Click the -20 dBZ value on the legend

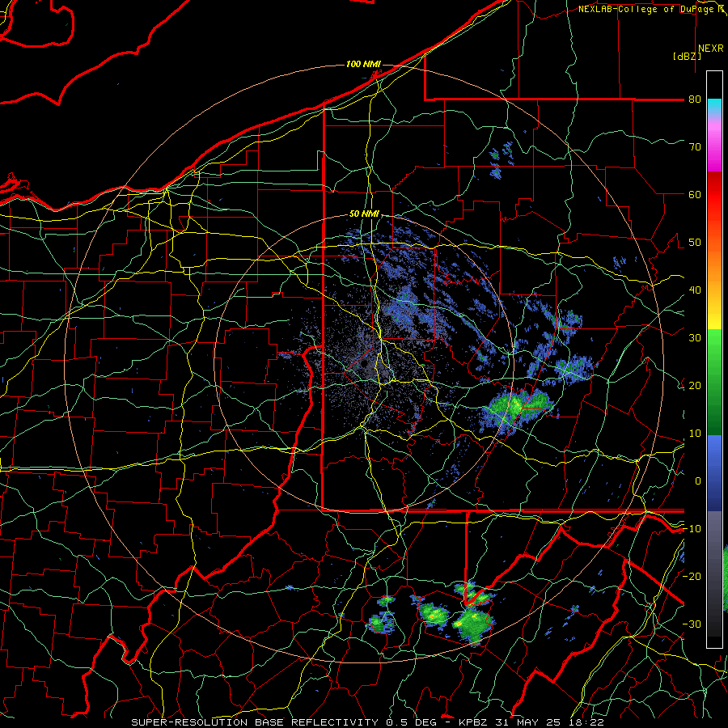[692, 576]
